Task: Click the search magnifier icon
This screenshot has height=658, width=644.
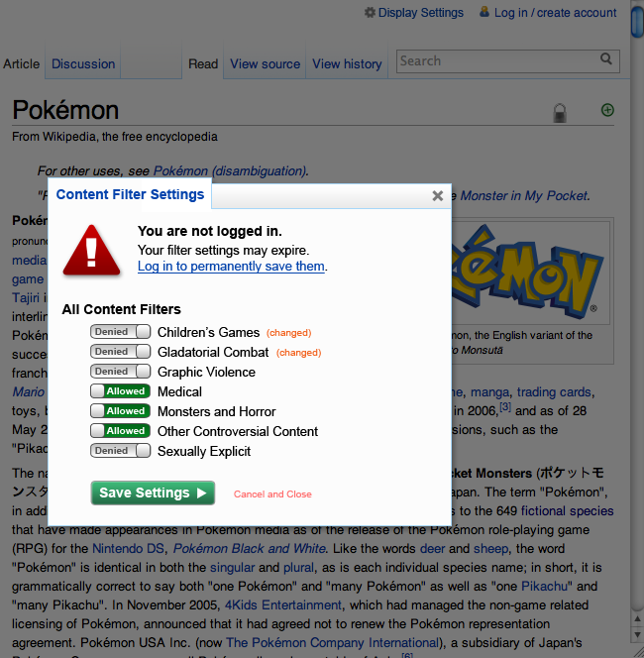Action: pyautogui.click(x=605, y=58)
